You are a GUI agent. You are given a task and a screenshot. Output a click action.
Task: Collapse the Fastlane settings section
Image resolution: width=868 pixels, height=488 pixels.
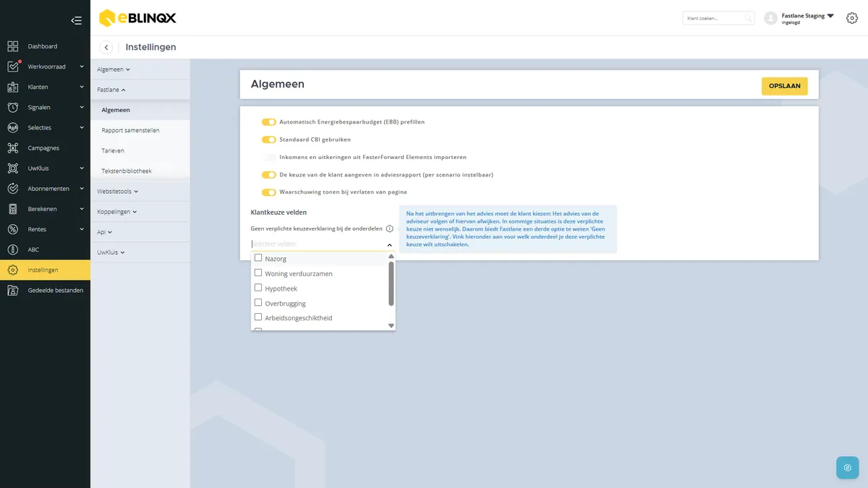[x=111, y=90]
